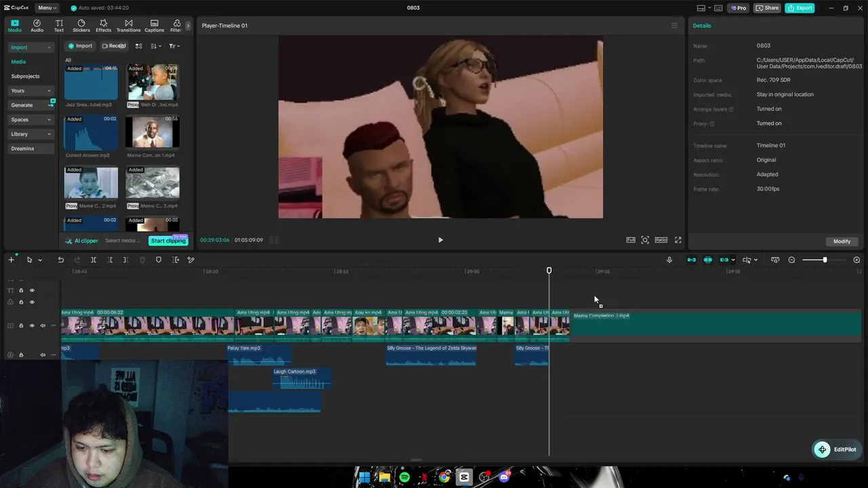Switch to the Text tab
868x488 pixels.
(59, 26)
